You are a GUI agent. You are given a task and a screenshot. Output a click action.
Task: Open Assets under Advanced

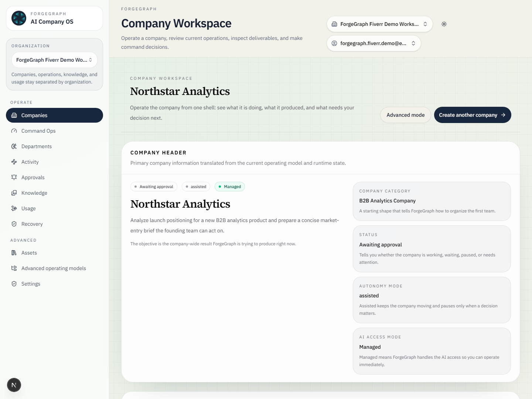[x=54, y=253]
